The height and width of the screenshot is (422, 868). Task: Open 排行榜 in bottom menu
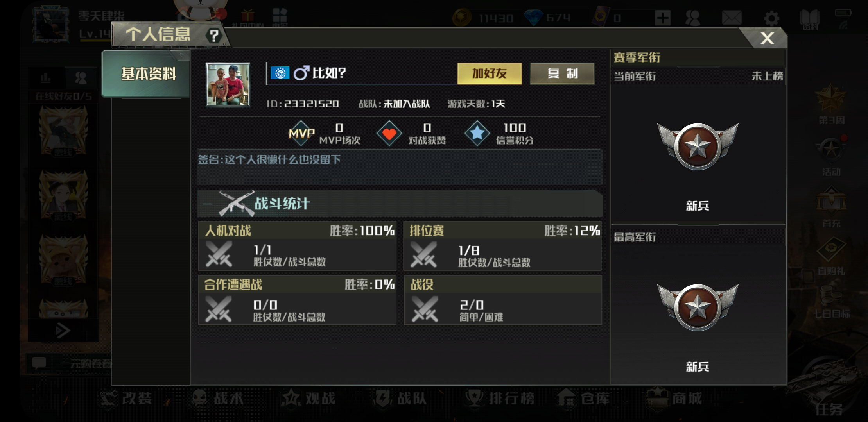pyautogui.click(x=500, y=398)
